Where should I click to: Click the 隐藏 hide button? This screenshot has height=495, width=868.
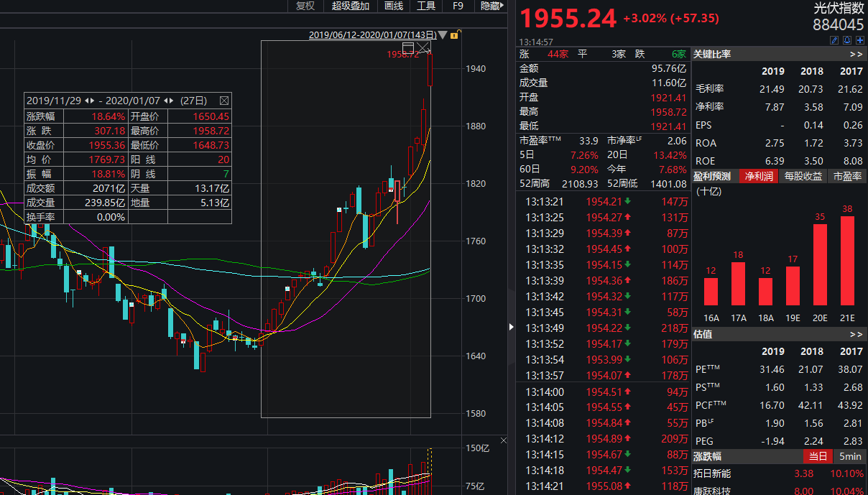pyautogui.click(x=490, y=6)
